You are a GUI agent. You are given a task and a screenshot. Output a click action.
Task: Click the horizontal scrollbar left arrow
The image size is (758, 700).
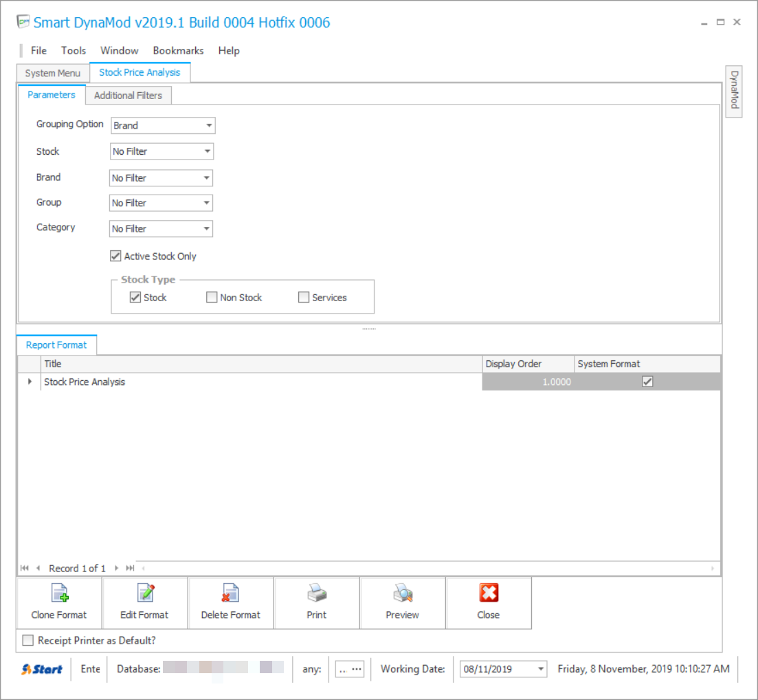tap(143, 568)
